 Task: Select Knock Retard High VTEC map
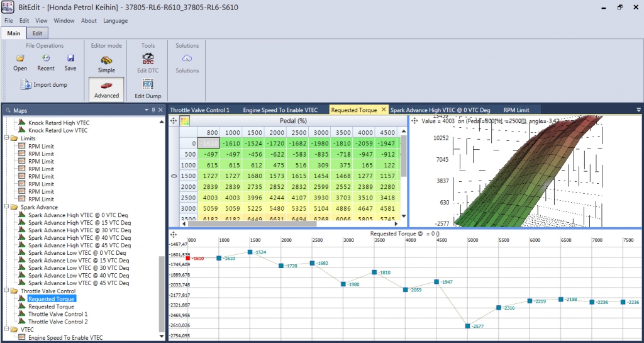(58, 123)
